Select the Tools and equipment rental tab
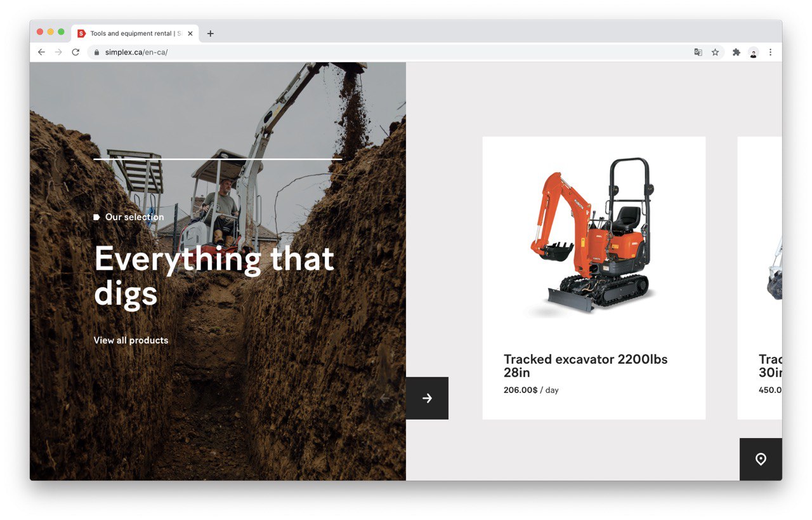This screenshot has width=812, height=520. click(x=135, y=34)
